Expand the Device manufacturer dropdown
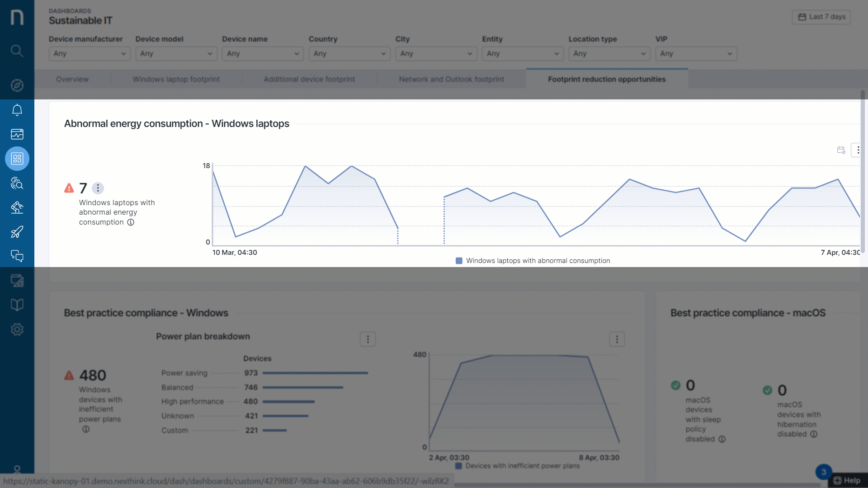Screen dimensions: 868x488 pos(90,54)
